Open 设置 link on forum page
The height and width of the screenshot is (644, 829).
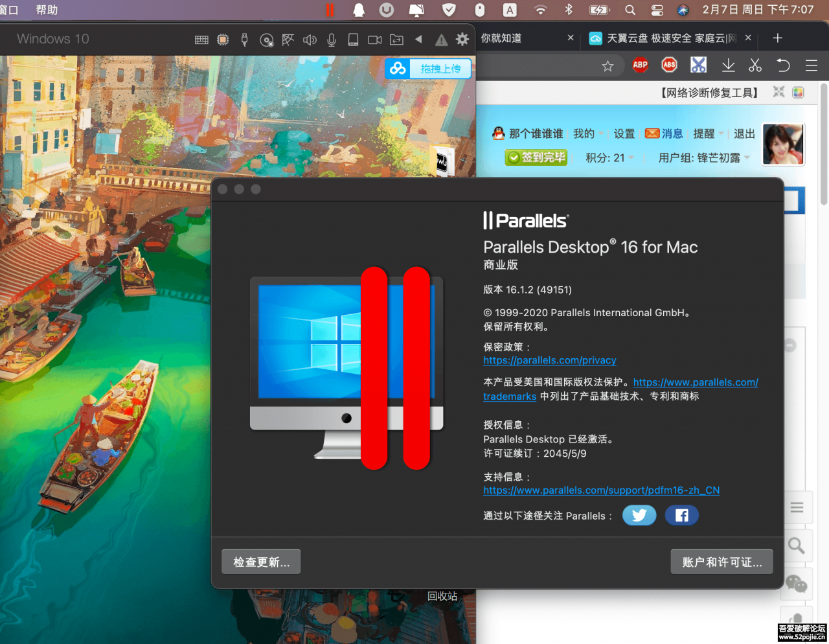[x=624, y=133]
